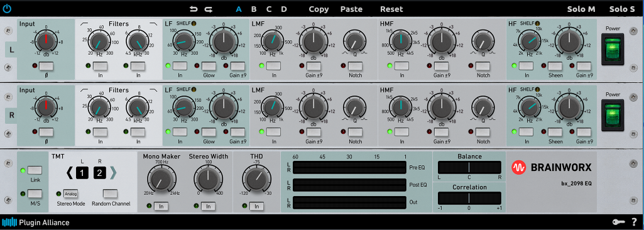Open the key license icon
Screen dimensions: 644x230
pos(618,222)
